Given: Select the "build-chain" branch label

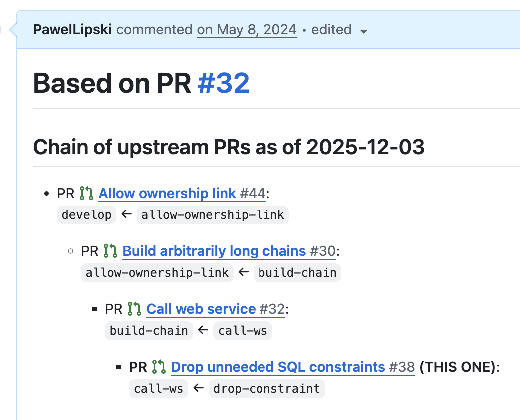Looking at the screenshot, I should click(297, 272).
